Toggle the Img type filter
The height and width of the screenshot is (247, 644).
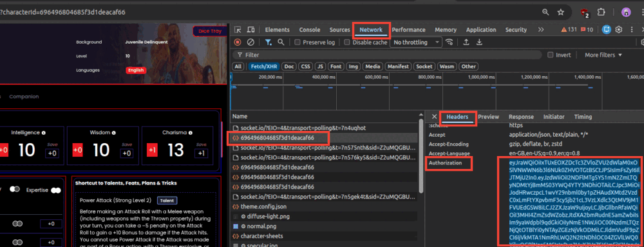pyautogui.click(x=353, y=66)
